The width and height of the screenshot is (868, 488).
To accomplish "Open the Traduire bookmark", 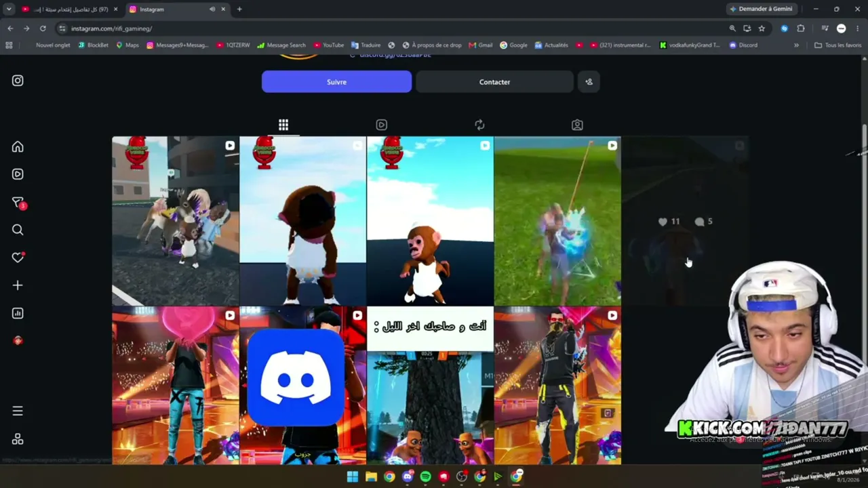I will [366, 45].
